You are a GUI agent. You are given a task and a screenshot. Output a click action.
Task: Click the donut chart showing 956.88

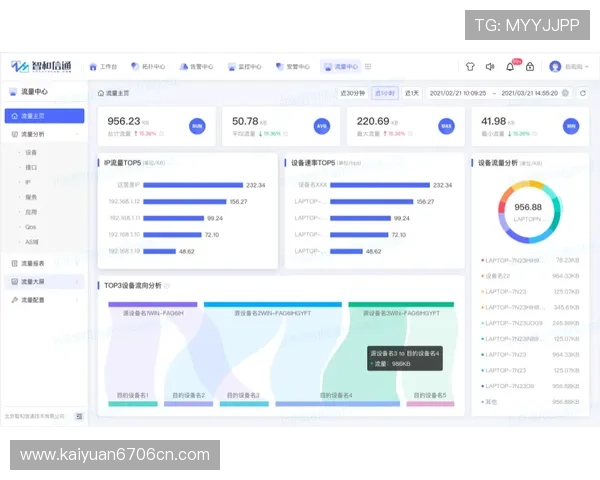coord(528,207)
